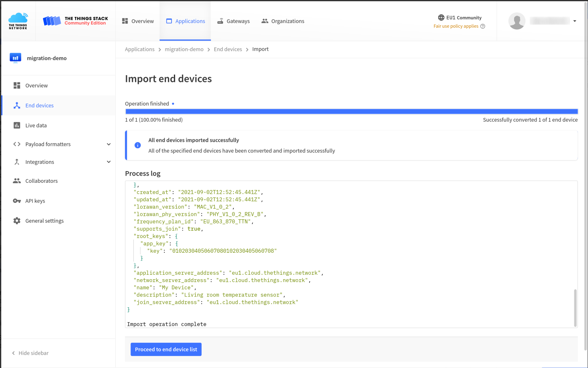The width and height of the screenshot is (588, 368).
Task: Click the process log vertical scrollbar
Action: (x=575, y=308)
